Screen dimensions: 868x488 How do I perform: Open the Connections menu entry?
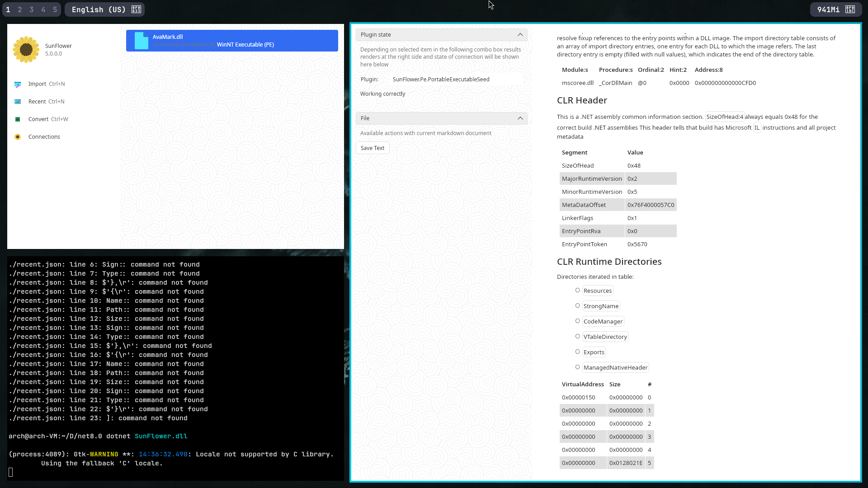[x=44, y=137]
